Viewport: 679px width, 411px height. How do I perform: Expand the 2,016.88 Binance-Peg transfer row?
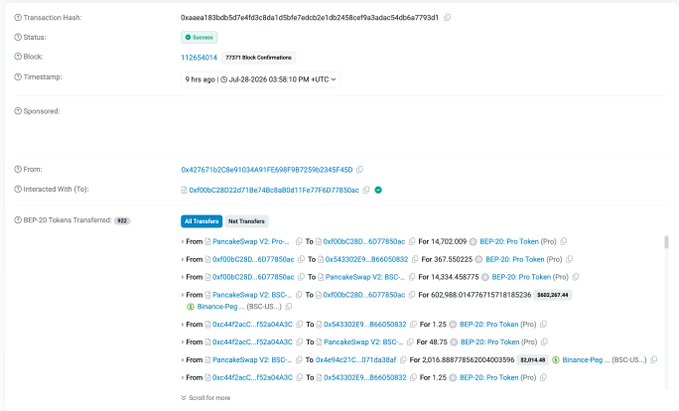[x=182, y=360]
